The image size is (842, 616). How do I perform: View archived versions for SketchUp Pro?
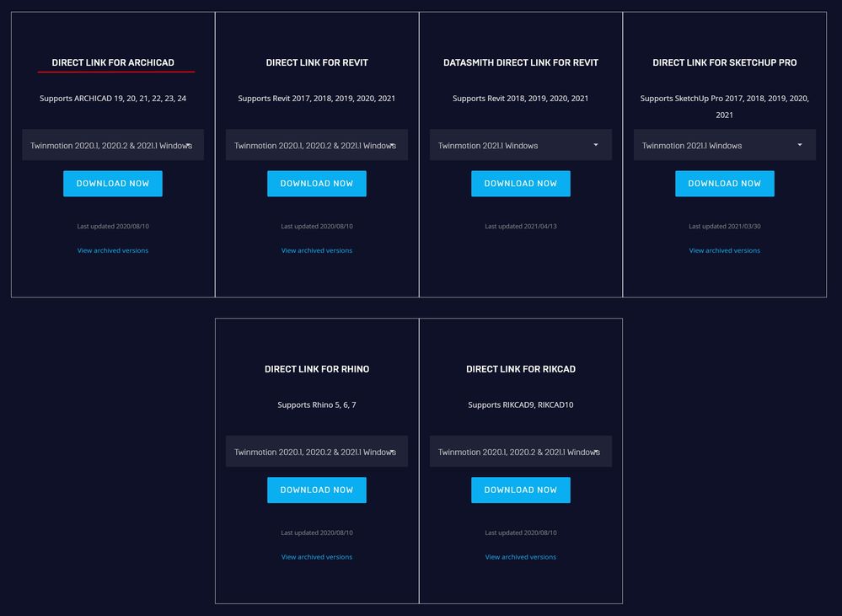[x=725, y=250]
